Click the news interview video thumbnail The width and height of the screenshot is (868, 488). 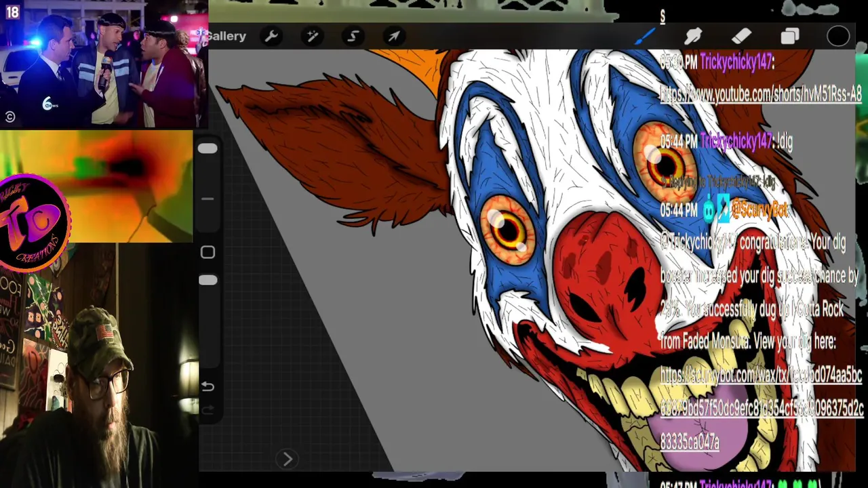click(104, 64)
